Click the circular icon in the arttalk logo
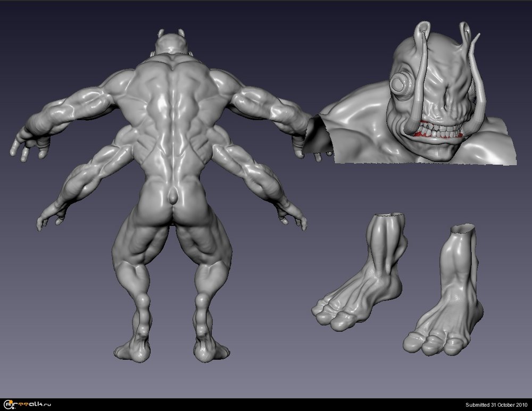The height and width of the screenshot is (411, 532). click(8, 405)
